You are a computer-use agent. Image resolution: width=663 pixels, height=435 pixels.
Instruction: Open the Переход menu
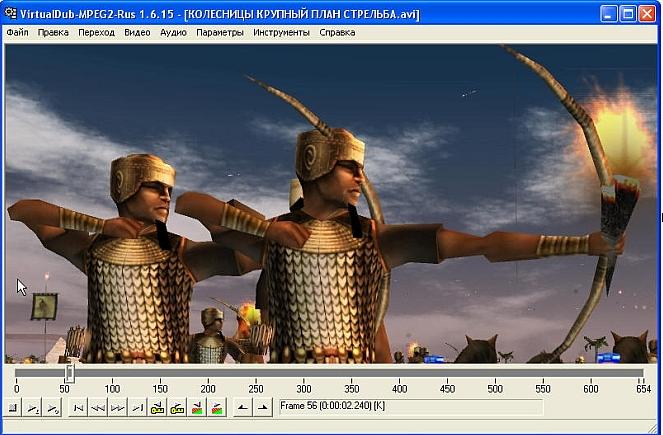pos(96,33)
